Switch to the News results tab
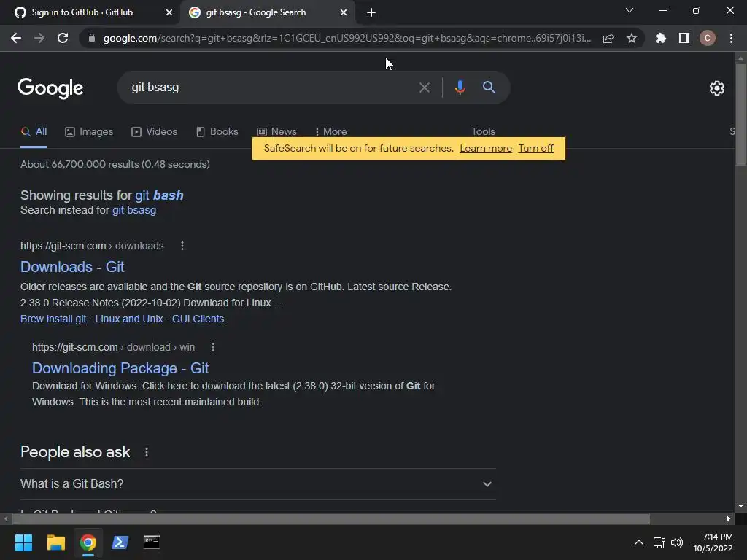 pyautogui.click(x=276, y=131)
